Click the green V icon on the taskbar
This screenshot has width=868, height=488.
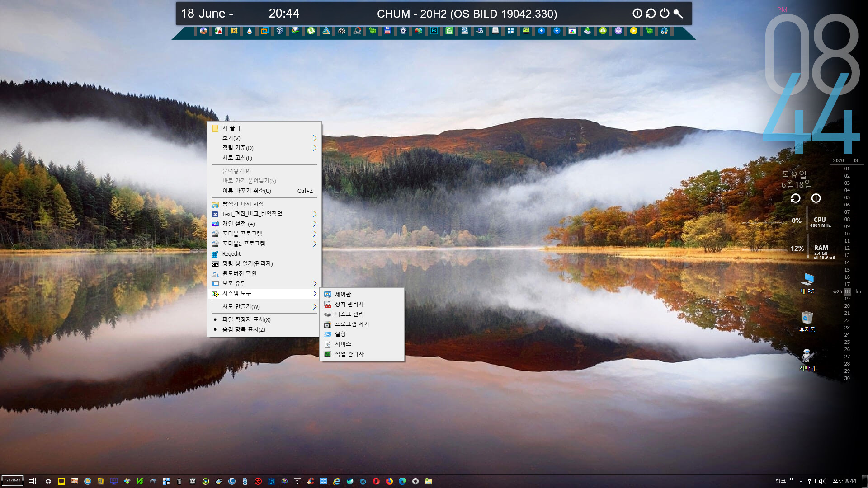click(140, 481)
